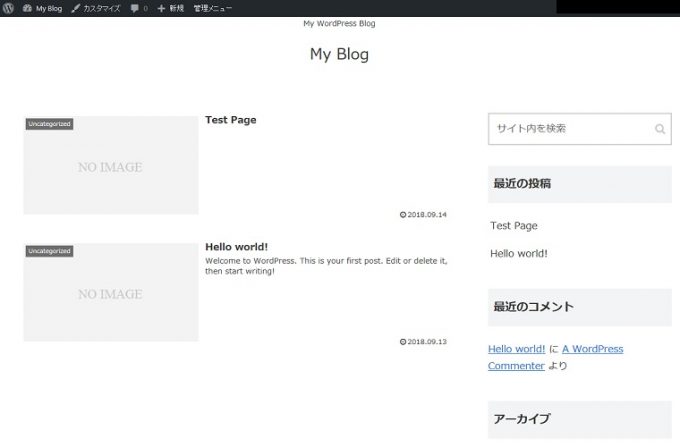Open the 管理メニュー admin menu
Screen dimensions: 680x447
(x=212, y=8)
